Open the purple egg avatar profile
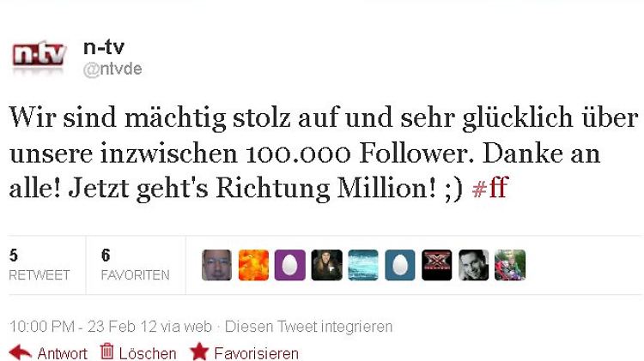The width and height of the screenshot is (644, 361). point(290,265)
